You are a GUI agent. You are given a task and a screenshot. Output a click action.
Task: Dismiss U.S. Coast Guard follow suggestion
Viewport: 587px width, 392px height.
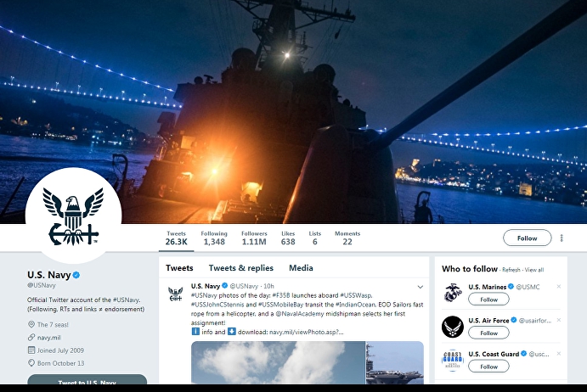pyautogui.click(x=559, y=354)
